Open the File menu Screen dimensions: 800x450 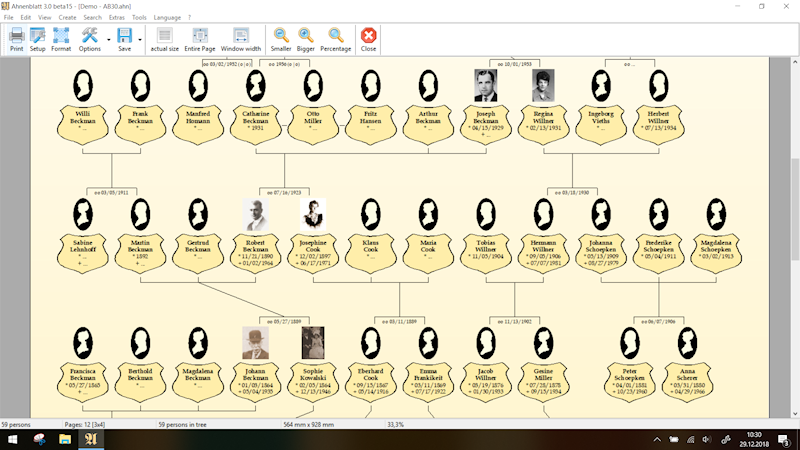[9, 17]
